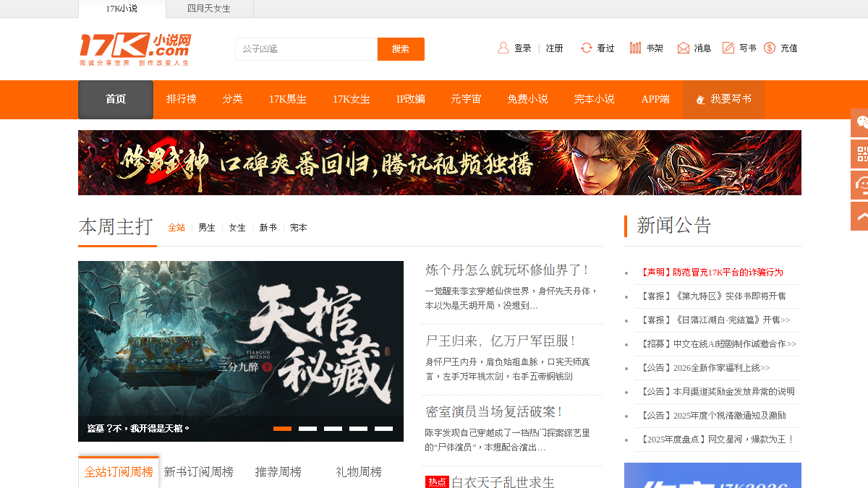Switch to 礼物周榜 tab
This screenshot has height=488, width=868.
tap(359, 472)
